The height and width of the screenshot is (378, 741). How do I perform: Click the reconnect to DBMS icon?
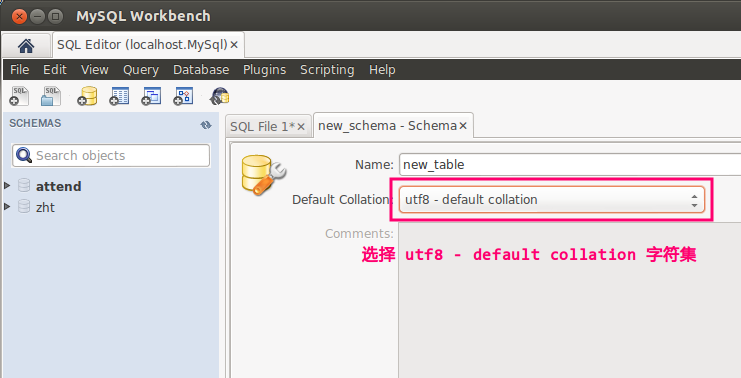(220, 96)
